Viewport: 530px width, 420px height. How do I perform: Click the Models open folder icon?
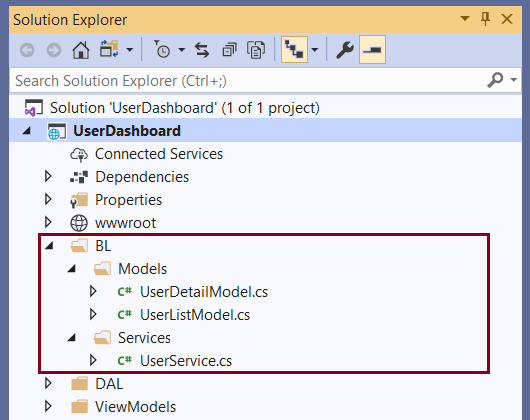(102, 269)
